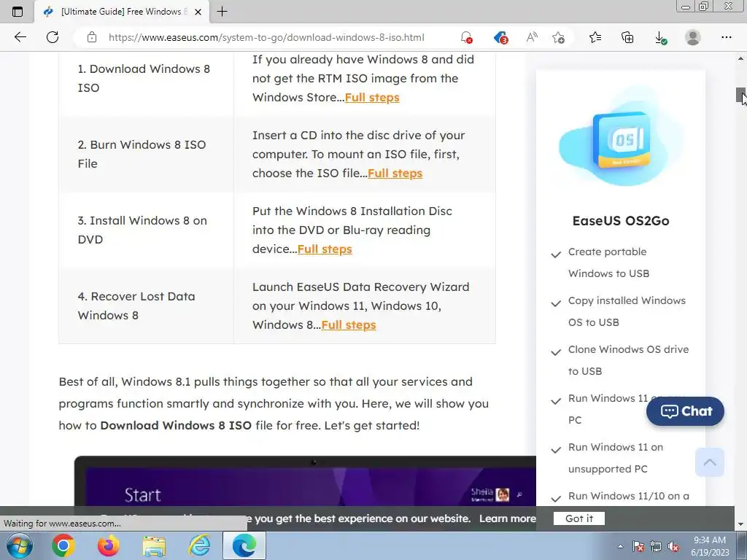Click the page scrollbar thumb
The height and width of the screenshot is (560, 747).
[x=740, y=96]
